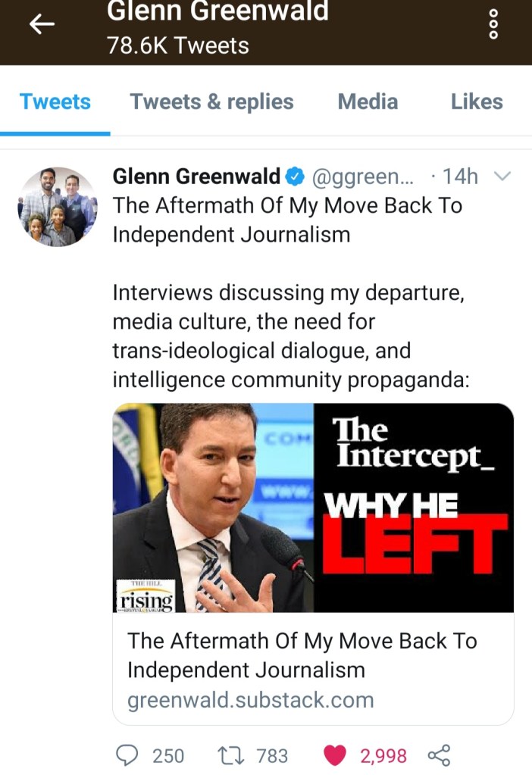Open the Media tab

click(368, 102)
